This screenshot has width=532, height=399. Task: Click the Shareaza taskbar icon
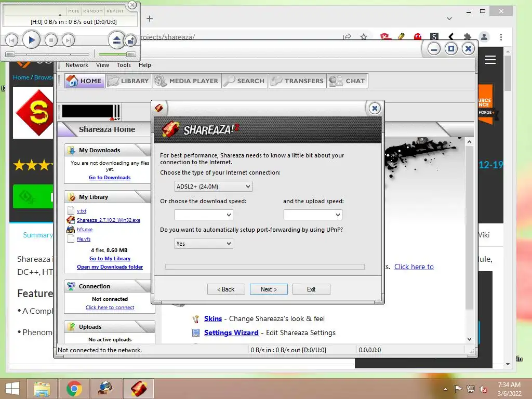pyautogui.click(x=139, y=389)
